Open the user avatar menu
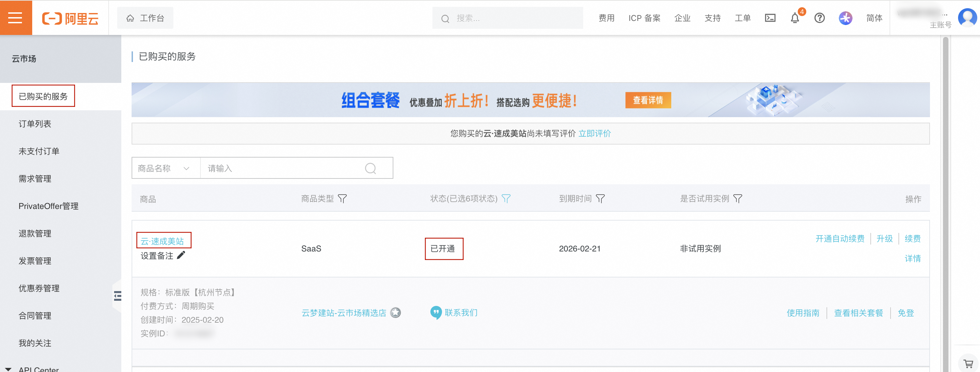The height and width of the screenshot is (372, 980). point(967,17)
